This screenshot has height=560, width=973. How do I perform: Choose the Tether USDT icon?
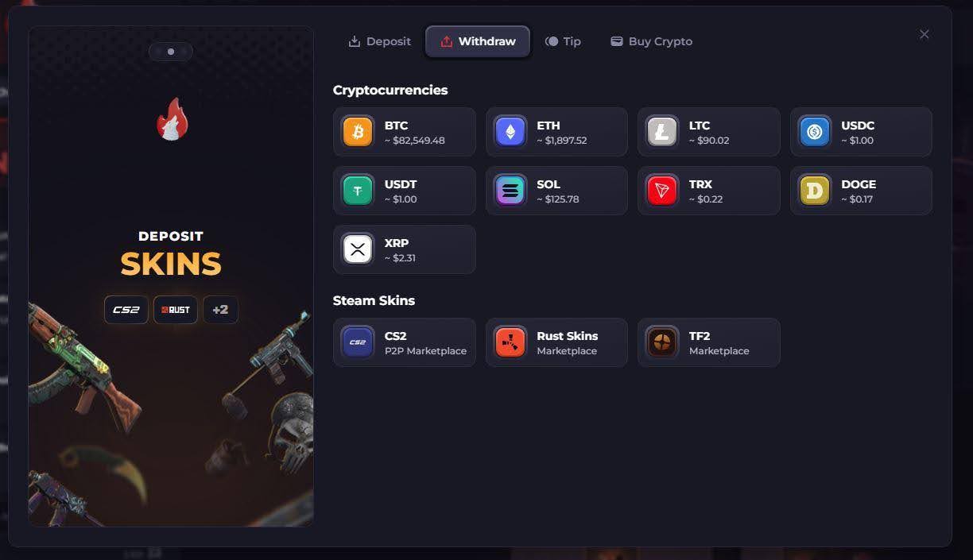click(358, 191)
